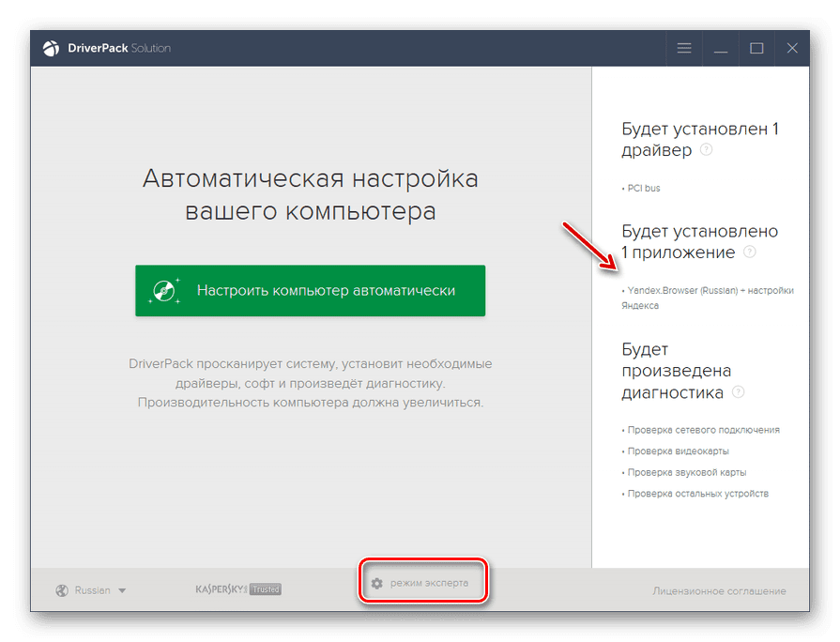Click 'Проверка видеокарты' item
The width and height of the screenshot is (840, 642).
coord(676,451)
